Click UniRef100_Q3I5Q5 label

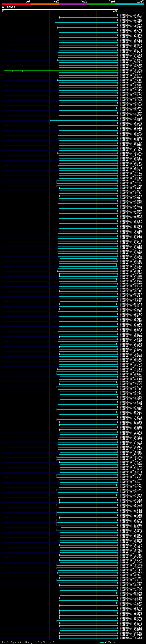131,291
